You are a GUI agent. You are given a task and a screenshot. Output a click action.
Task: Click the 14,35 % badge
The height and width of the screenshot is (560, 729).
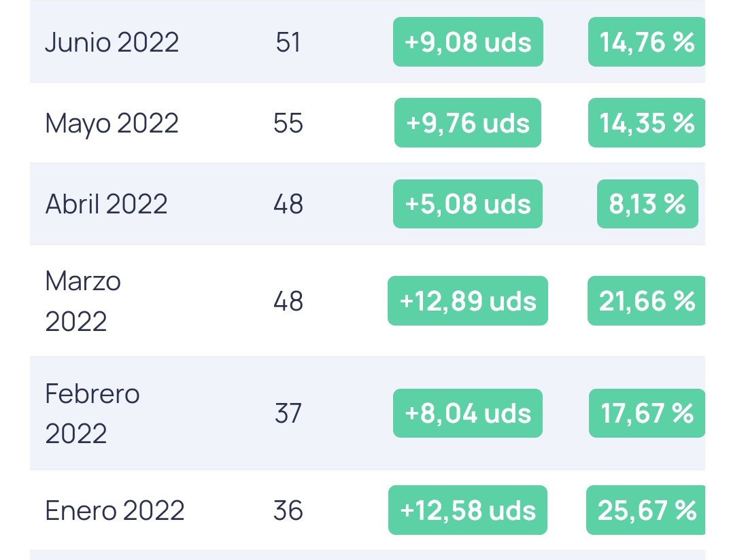point(647,123)
